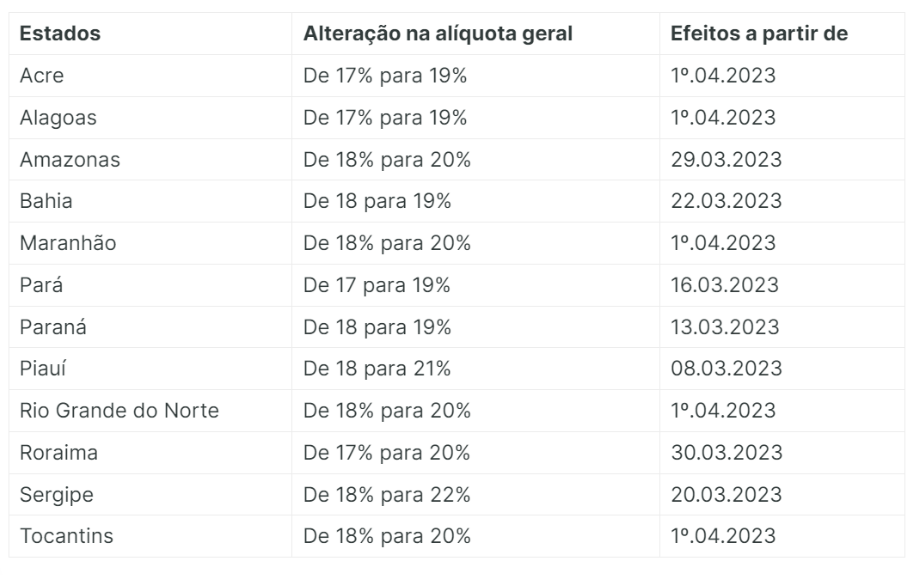Click the "De 17% para 20%" rate cell

(387, 453)
